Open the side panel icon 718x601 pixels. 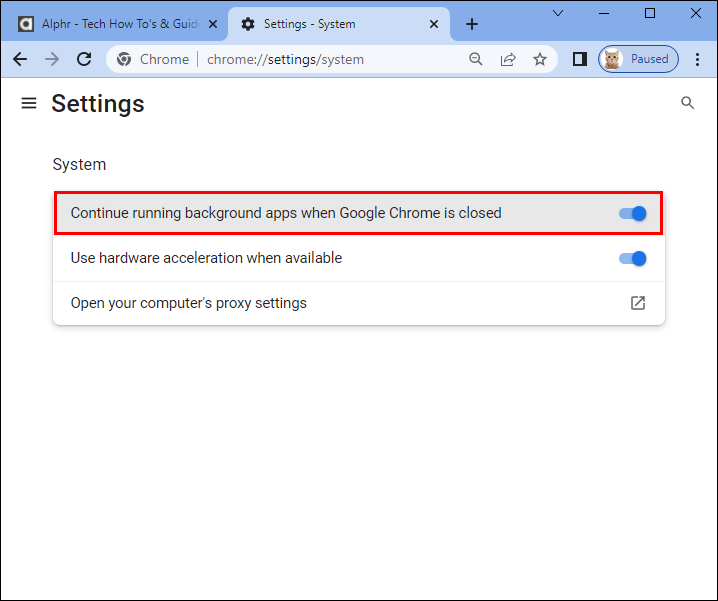coord(580,59)
